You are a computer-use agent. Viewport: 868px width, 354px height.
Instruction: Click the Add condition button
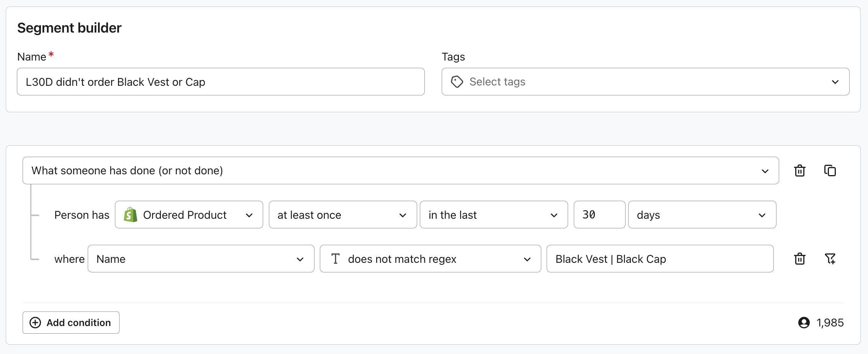click(71, 323)
